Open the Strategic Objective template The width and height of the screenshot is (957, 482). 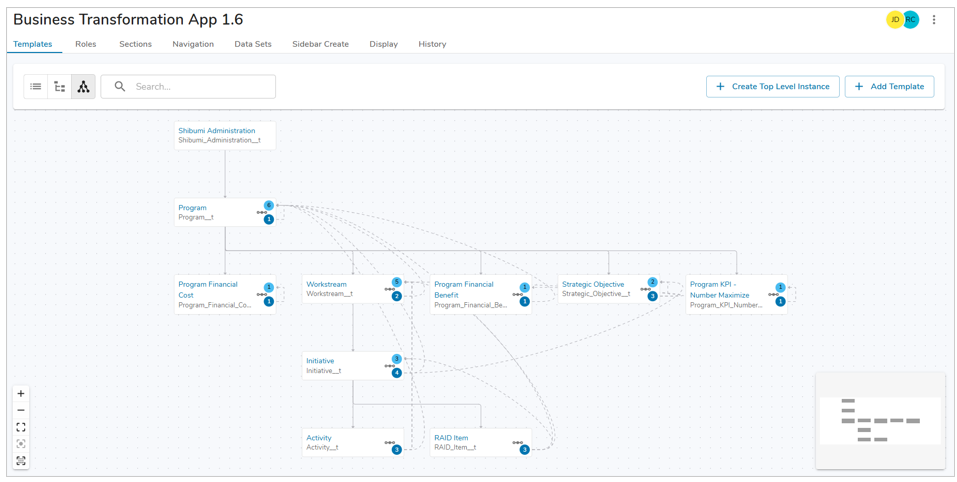coord(593,284)
